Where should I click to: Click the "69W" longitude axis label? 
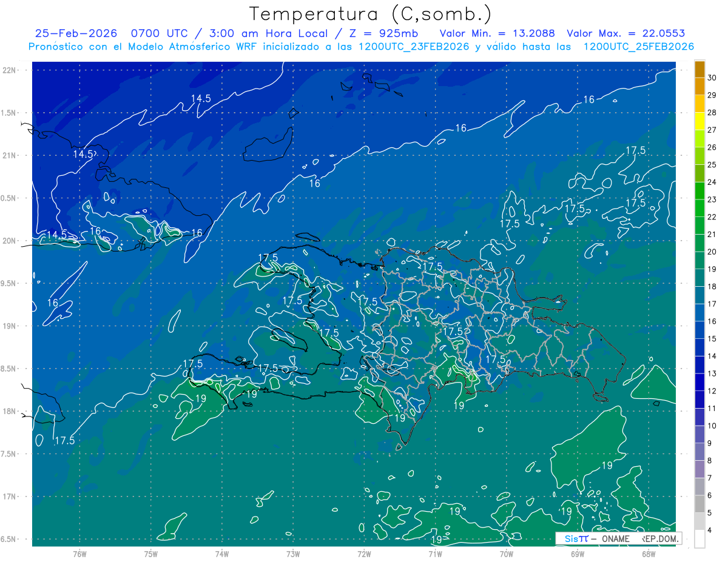click(x=578, y=554)
